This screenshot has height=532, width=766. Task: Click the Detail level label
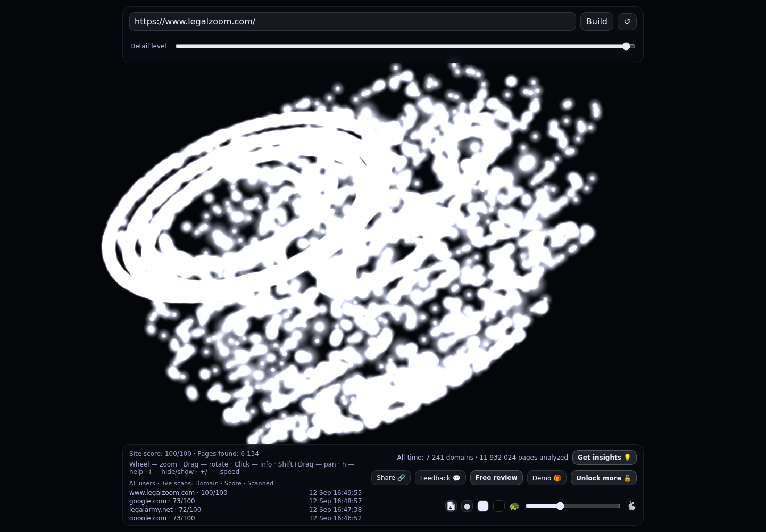point(148,46)
